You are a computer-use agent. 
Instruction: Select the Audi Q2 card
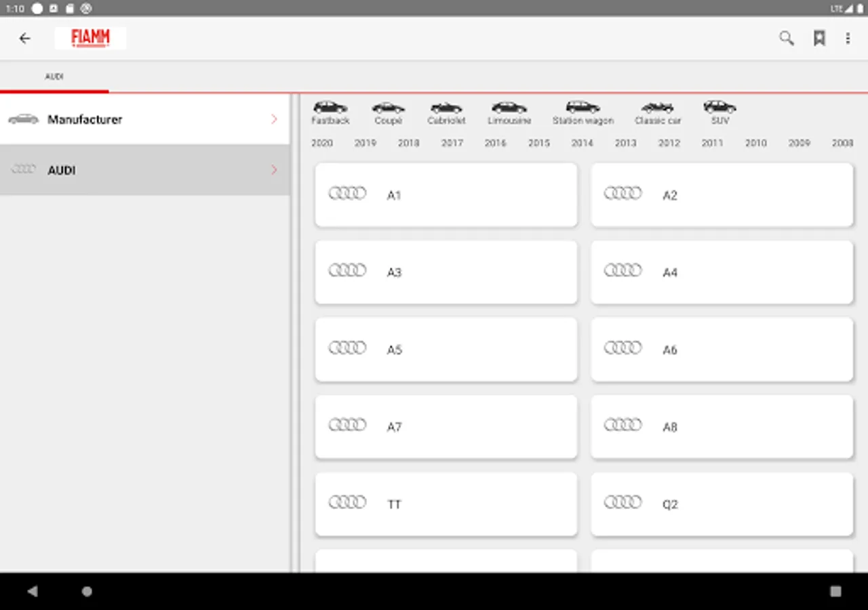point(722,504)
